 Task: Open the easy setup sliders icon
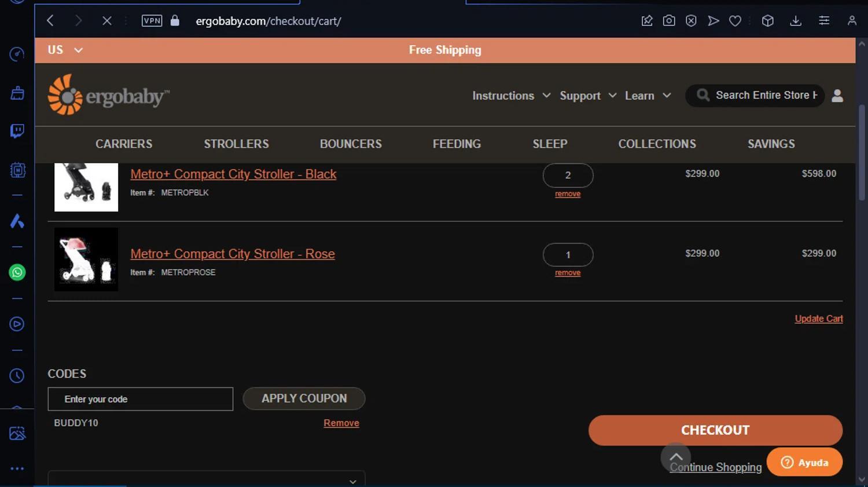click(x=824, y=21)
